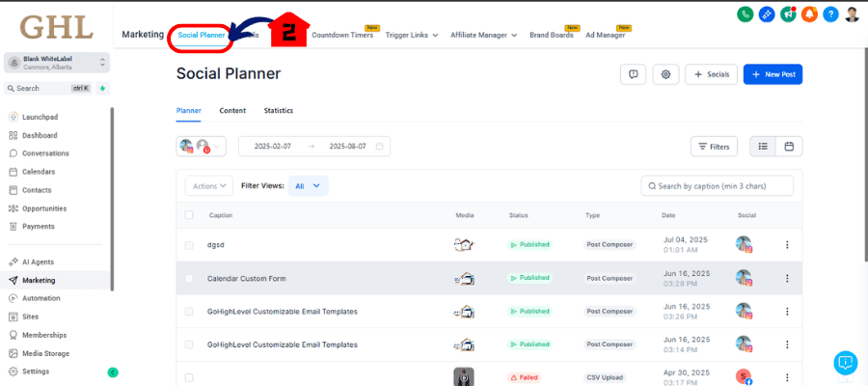Click the blue Ask AI sparkle icon
The height and width of the screenshot is (386, 868).
click(x=767, y=14)
